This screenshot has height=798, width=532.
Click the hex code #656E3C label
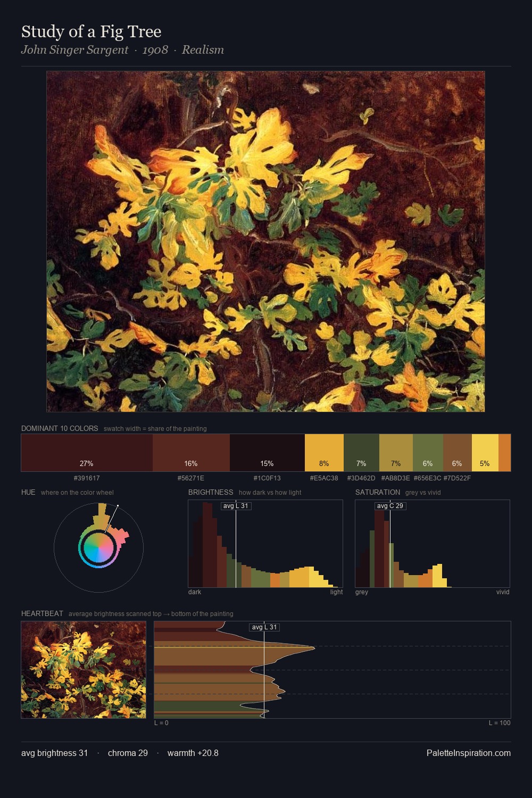pos(427,478)
